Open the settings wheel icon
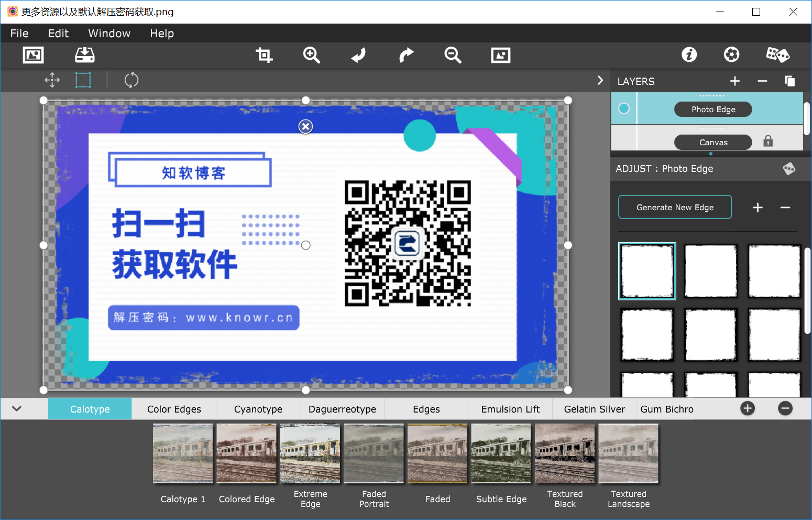The width and height of the screenshot is (812, 520). tap(732, 55)
